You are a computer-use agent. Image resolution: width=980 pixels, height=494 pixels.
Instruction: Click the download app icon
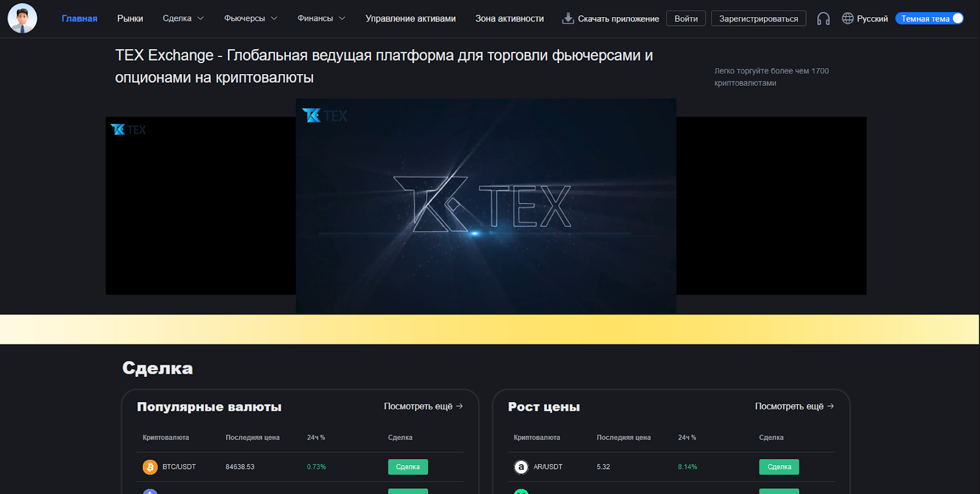pyautogui.click(x=568, y=18)
